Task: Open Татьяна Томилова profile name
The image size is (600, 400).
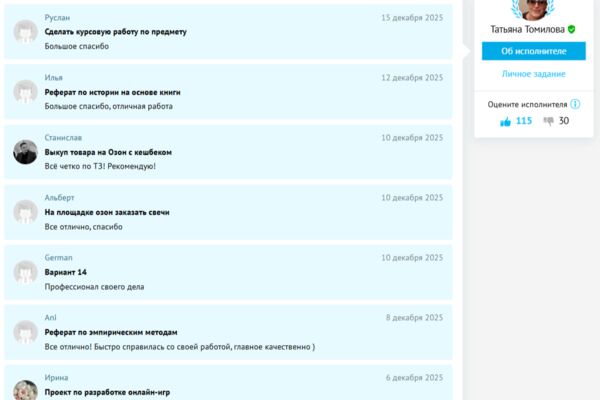Action: tap(527, 29)
